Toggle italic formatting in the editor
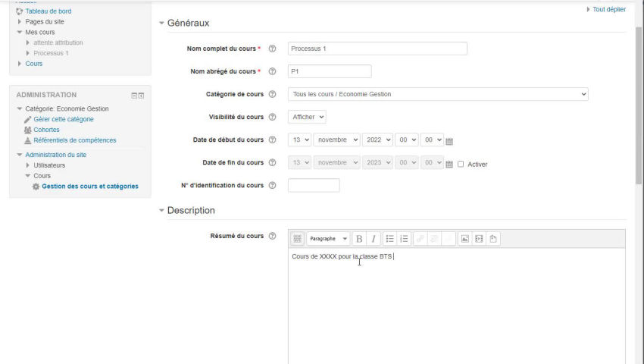 [374, 239]
